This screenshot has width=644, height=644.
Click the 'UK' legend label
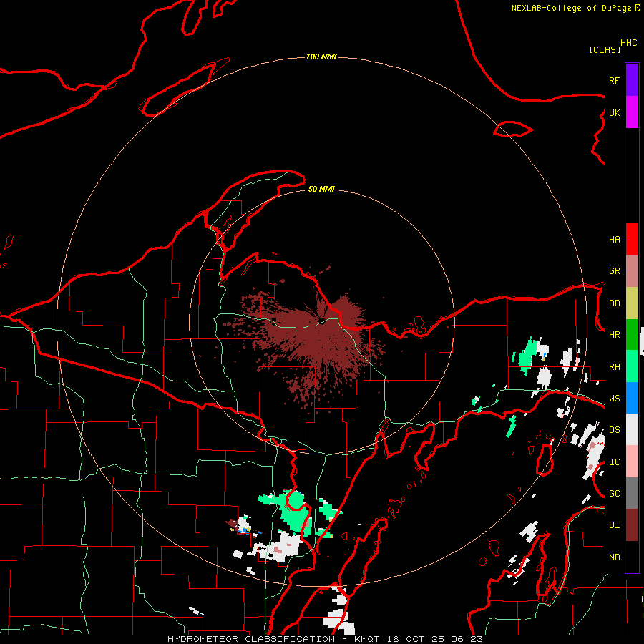click(x=614, y=112)
